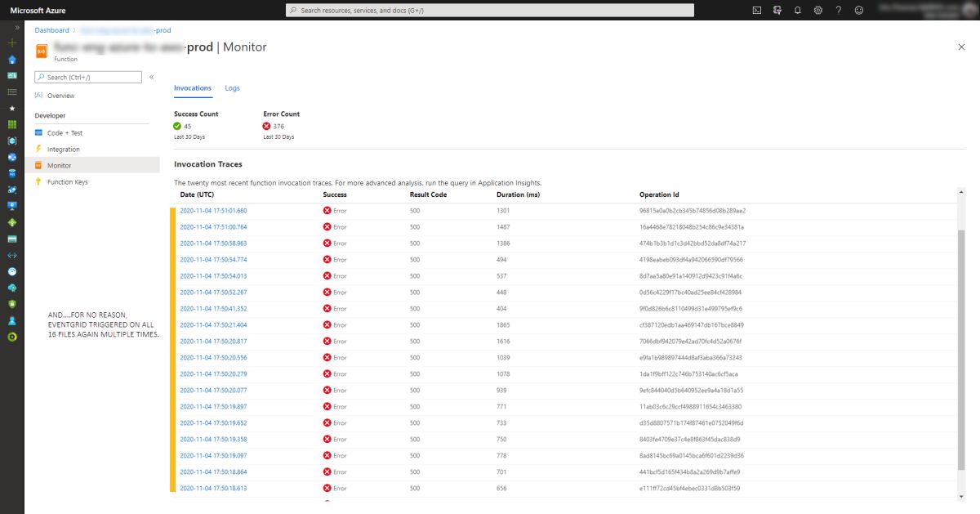980x514 pixels.
Task: Open Virtual machines monitor icon in left rail
Action: coord(11,206)
